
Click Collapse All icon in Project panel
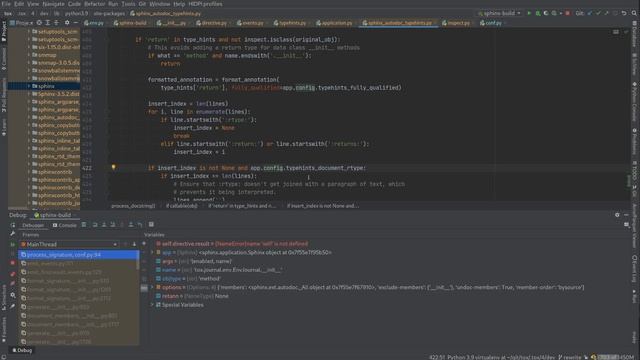point(56,23)
